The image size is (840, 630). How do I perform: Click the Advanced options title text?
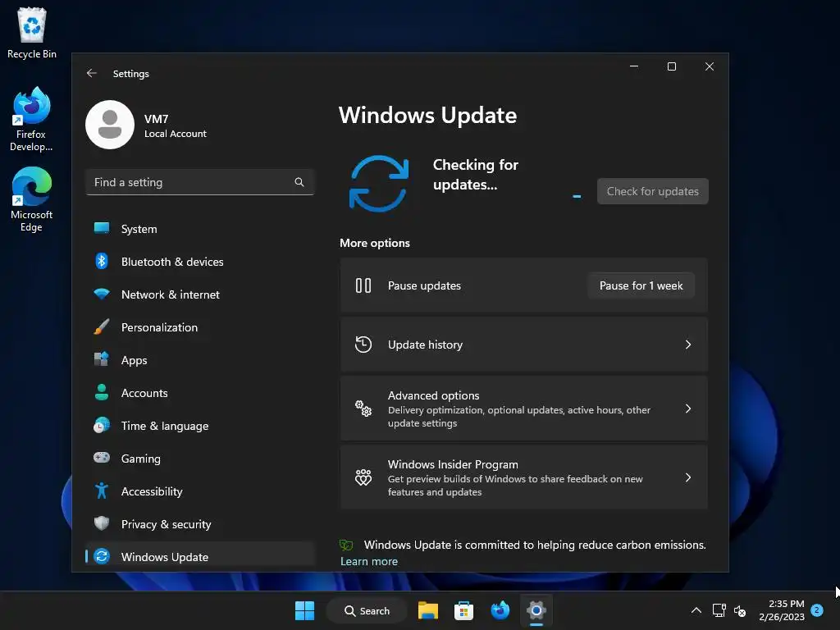tap(433, 395)
